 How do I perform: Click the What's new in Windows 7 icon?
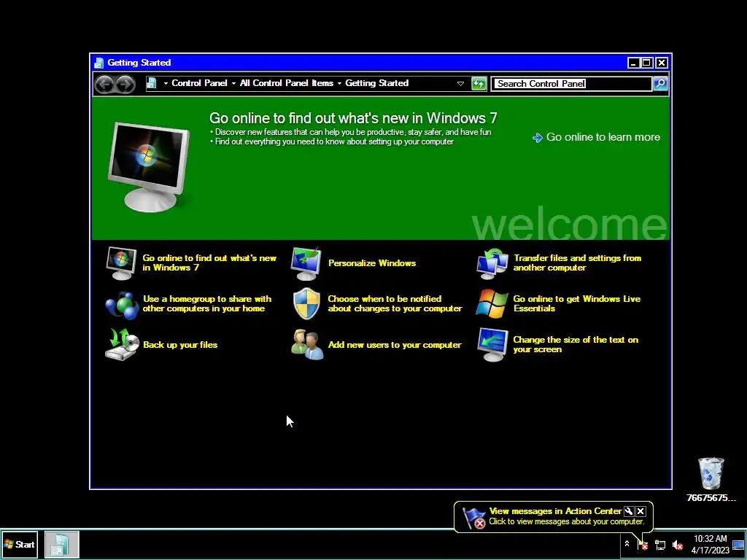tap(121, 263)
